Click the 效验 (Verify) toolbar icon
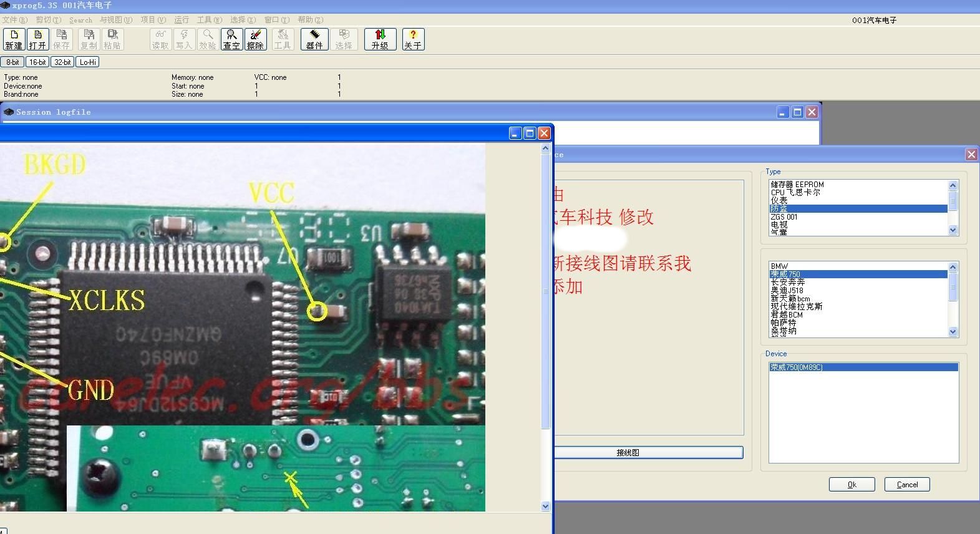This screenshot has width=980, height=534. click(x=208, y=39)
